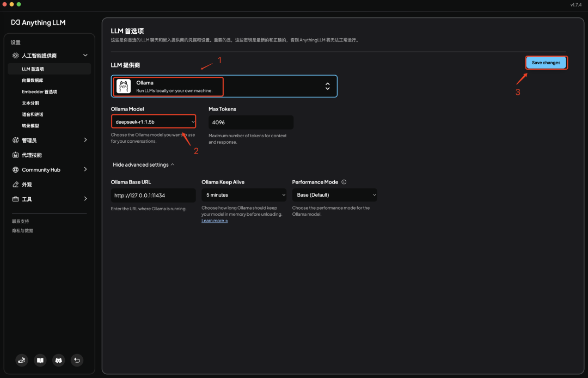This screenshot has height=378, width=588.
Task: Open the Performance Mode dropdown
Action: [x=334, y=195]
